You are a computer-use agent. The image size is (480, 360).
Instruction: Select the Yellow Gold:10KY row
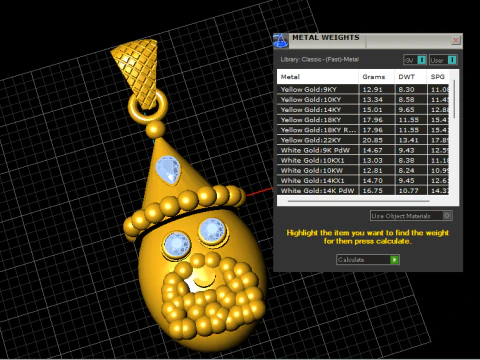click(363, 99)
